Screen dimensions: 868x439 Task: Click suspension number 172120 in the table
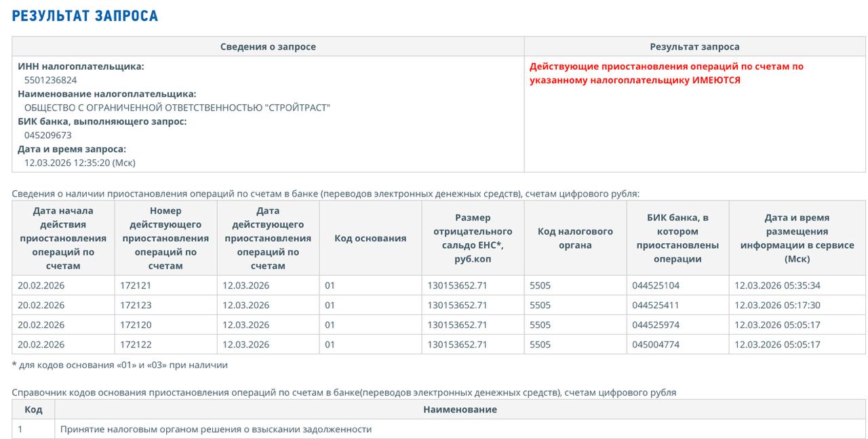tap(136, 325)
